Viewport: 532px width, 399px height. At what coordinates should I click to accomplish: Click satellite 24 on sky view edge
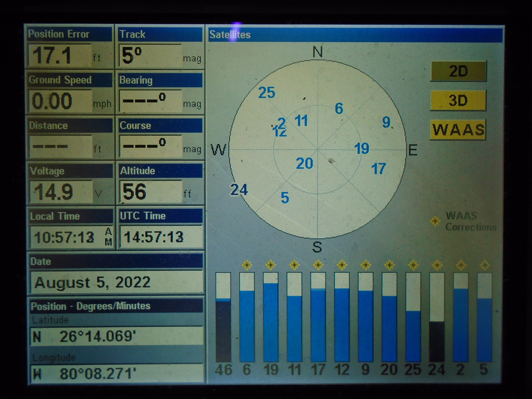(x=239, y=190)
